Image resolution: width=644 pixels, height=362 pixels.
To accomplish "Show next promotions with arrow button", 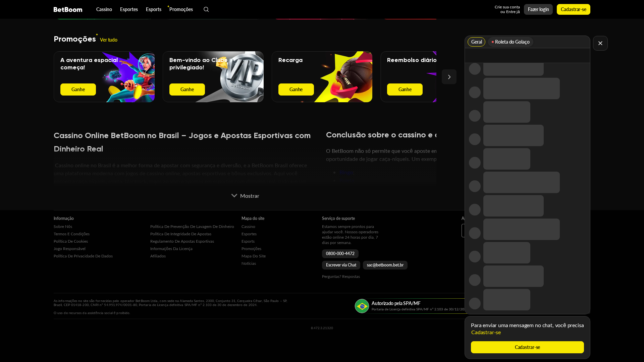I will point(449,77).
